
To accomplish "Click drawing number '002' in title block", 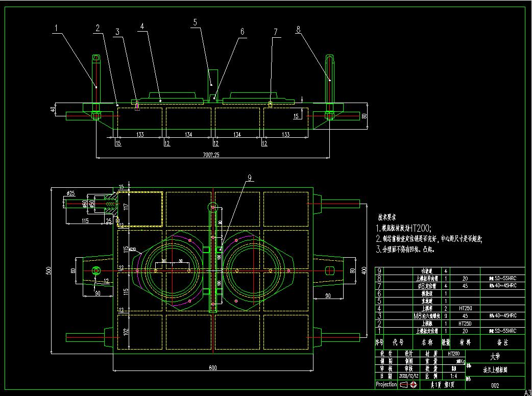I will coord(495,385).
